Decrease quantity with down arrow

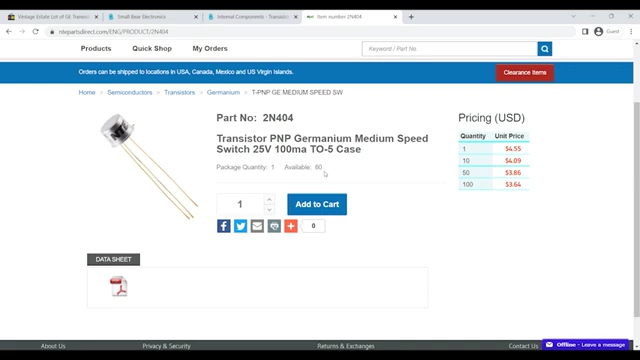click(269, 209)
